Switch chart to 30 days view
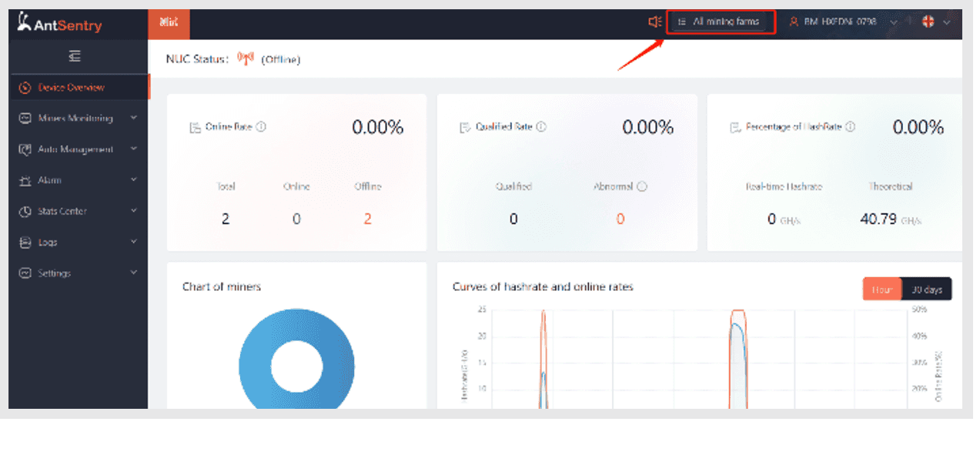 (x=927, y=289)
